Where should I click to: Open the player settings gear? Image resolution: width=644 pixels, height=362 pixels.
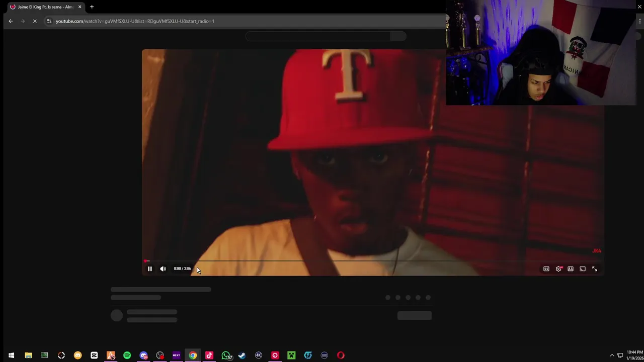point(558,269)
